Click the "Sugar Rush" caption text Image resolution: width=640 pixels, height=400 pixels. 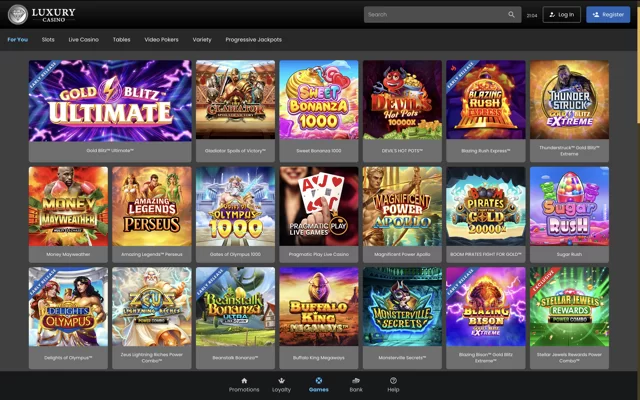pyautogui.click(x=569, y=254)
